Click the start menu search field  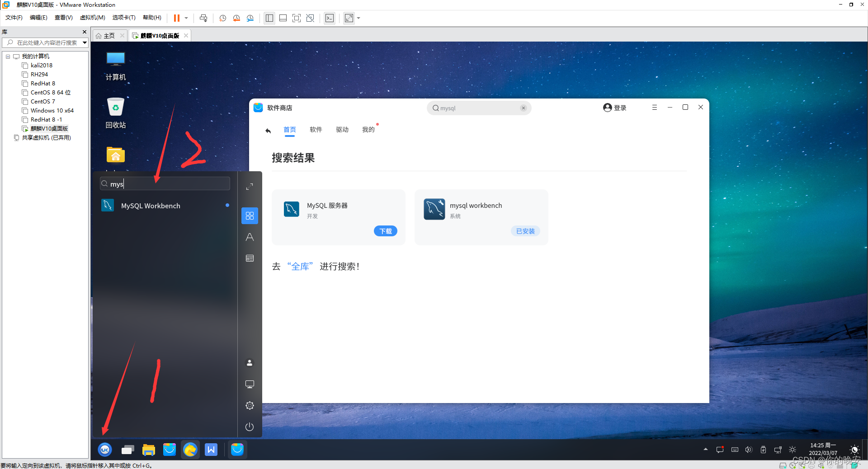tap(165, 183)
